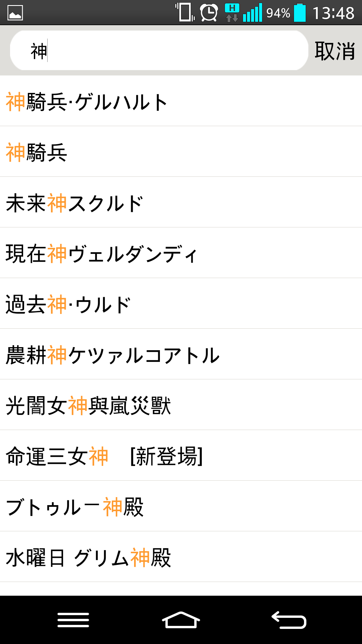Tap the battery status icon
This screenshot has height=644, width=362.
300,12
